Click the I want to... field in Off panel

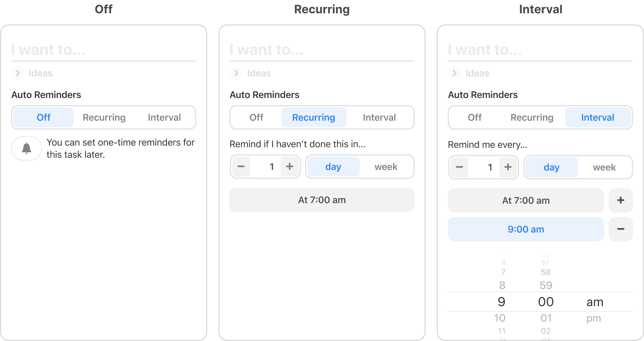click(104, 50)
